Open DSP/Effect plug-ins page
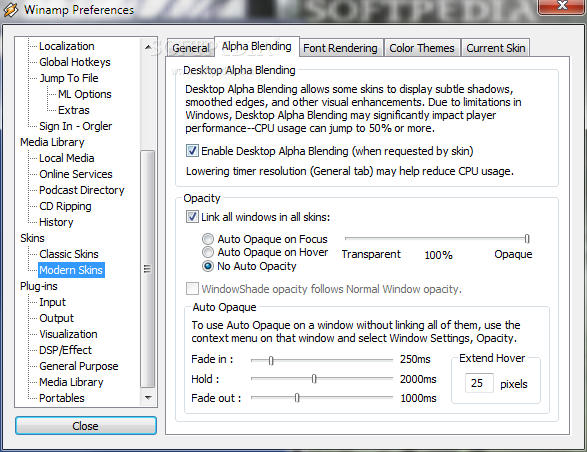Image resolution: width=587 pixels, height=452 pixels. [66, 350]
